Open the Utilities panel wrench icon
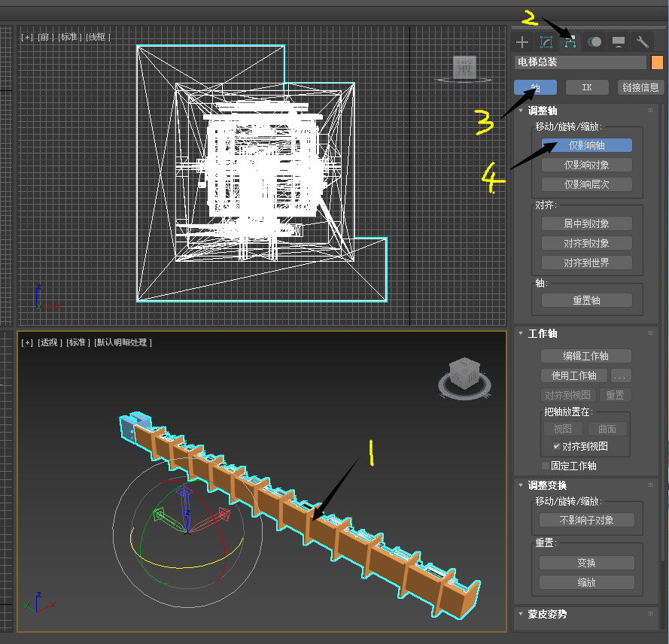The height and width of the screenshot is (644, 669). [642, 41]
